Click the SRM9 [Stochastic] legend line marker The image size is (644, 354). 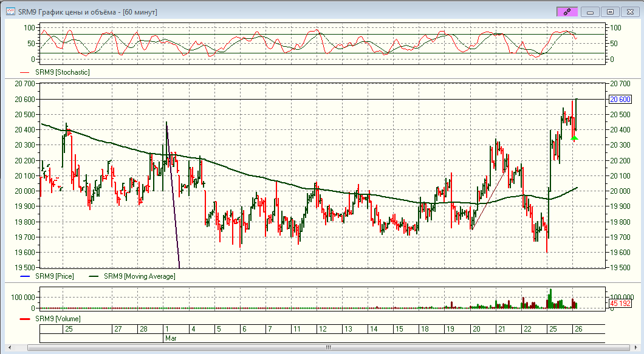[24, 72]
